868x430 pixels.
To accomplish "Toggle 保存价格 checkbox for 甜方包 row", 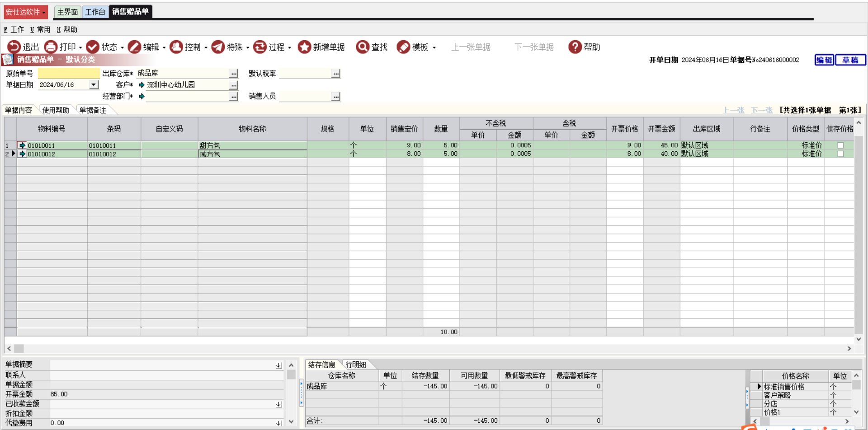I will point(840,145).
